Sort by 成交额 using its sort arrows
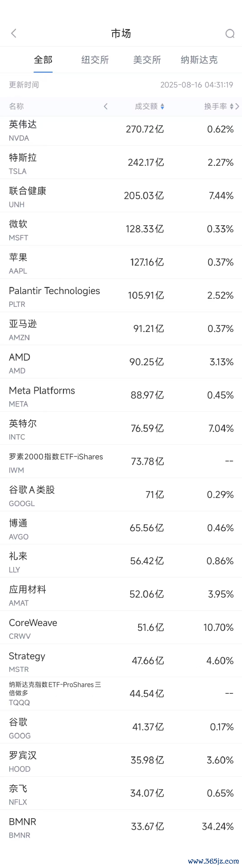 tap(162, 106)
